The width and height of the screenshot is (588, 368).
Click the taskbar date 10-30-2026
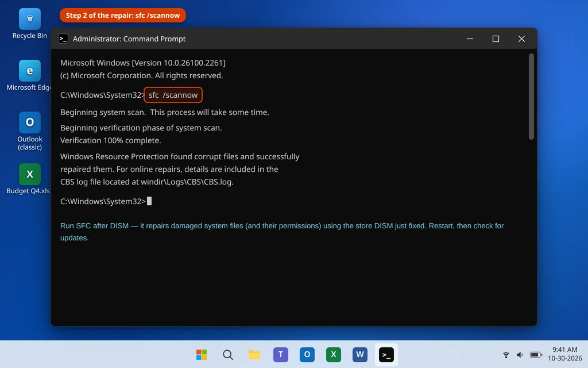click(564, 358)
